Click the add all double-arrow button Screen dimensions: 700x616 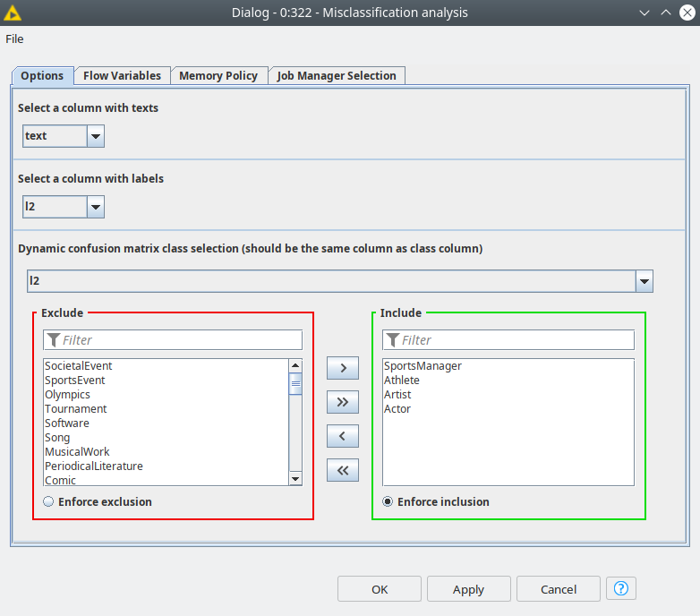[343, 402]
